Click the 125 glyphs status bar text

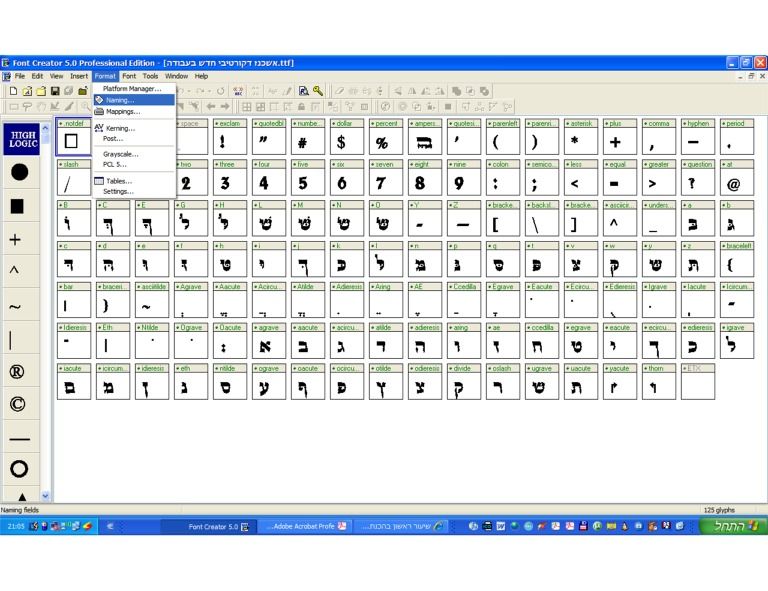click(719, 510)
